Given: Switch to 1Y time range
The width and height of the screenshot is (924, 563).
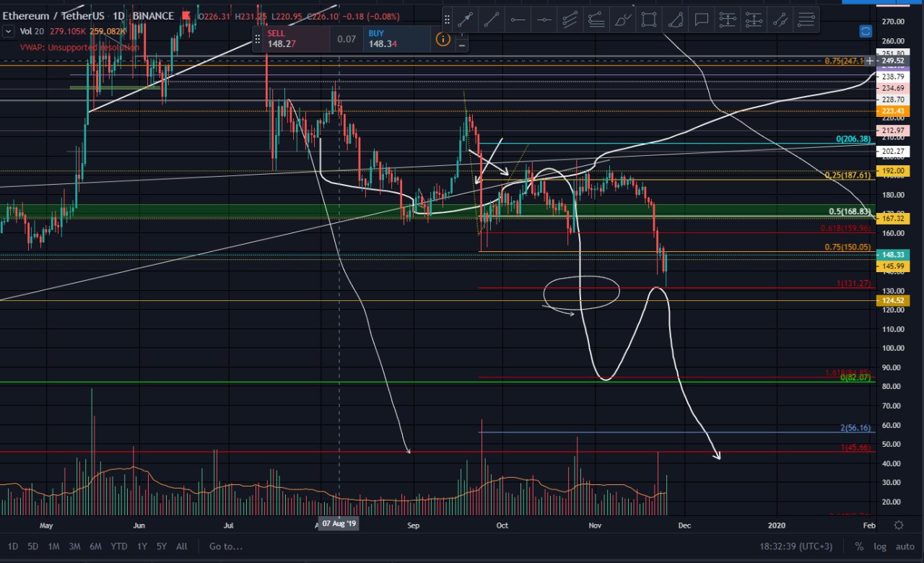Looking at the screenshot, I should (142, 546).
